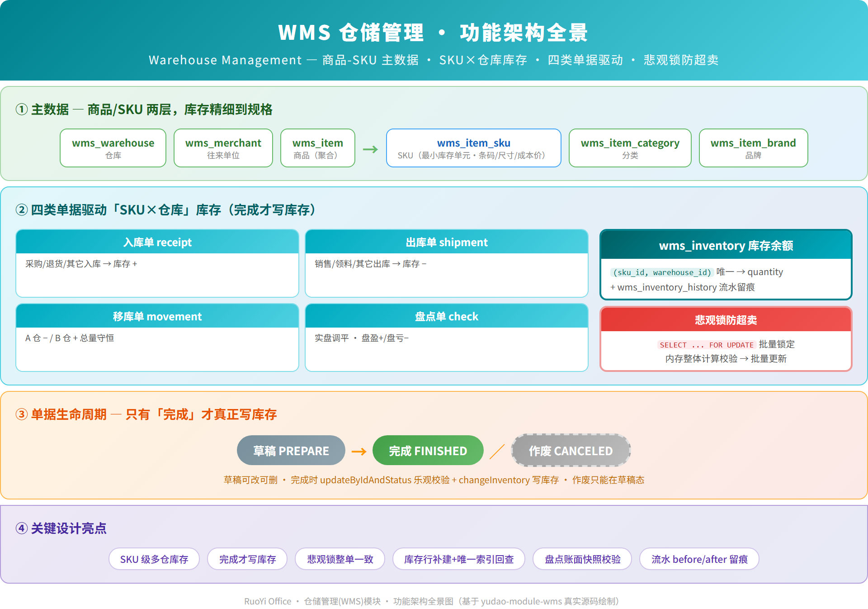Click section heading ④ 关键设计亮点
Screen dimensions: 868x609
[61, 528]
